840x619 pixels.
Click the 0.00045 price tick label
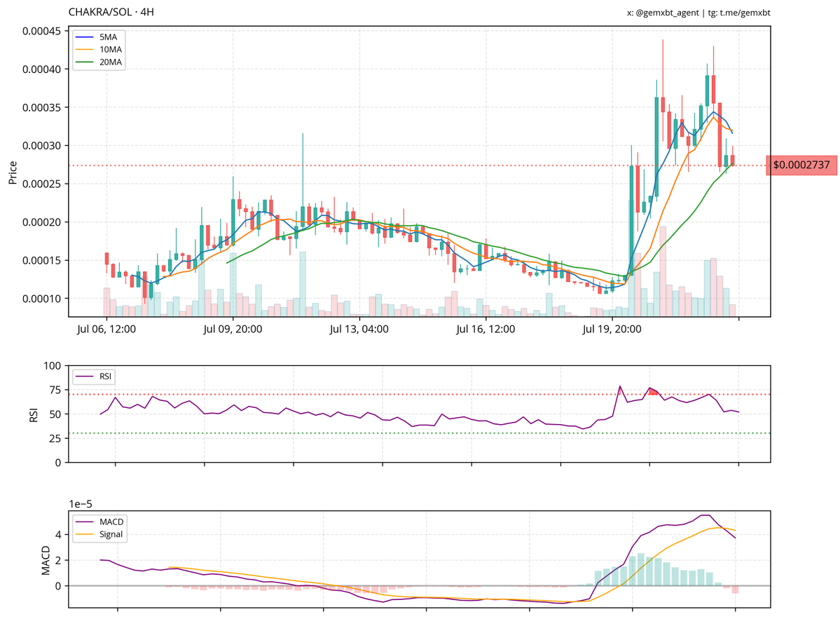pyautogui.click(x=42, y=31)
